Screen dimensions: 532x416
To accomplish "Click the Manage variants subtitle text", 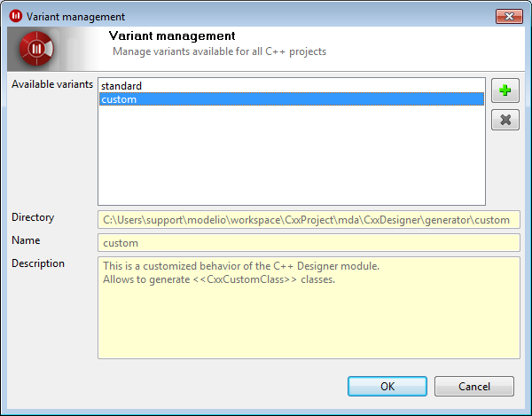I will coord(220,51).
